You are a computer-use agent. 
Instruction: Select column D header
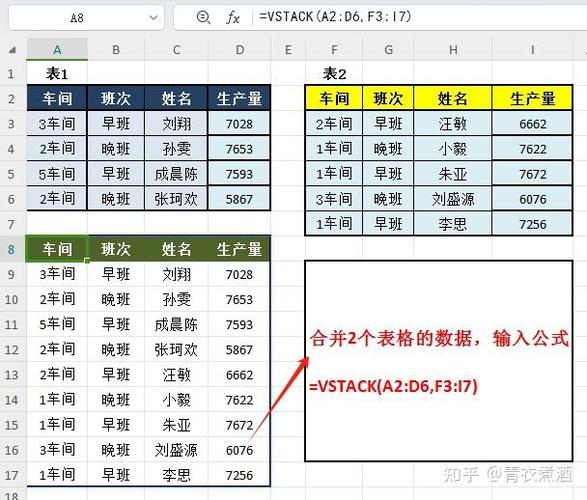(240, 49)
